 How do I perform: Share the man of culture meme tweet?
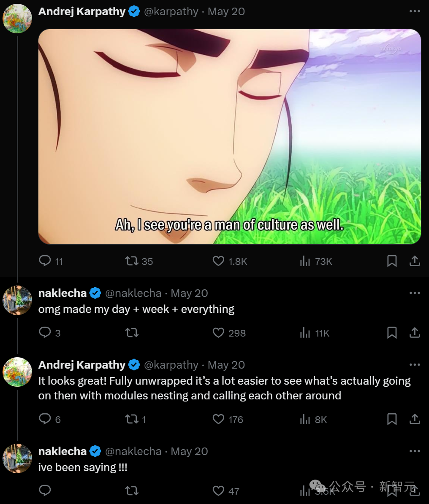tap(415, 261)
